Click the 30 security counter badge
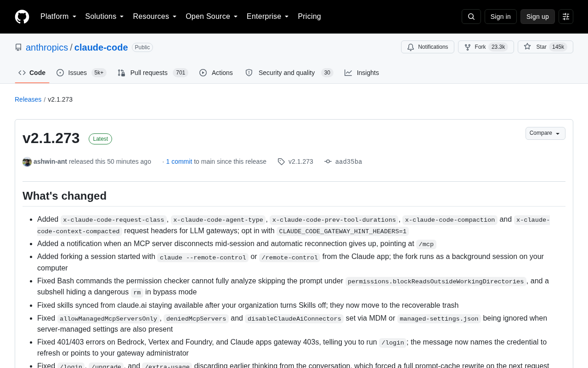This screenshot has width=588, height=368. (x=327, y=73)
